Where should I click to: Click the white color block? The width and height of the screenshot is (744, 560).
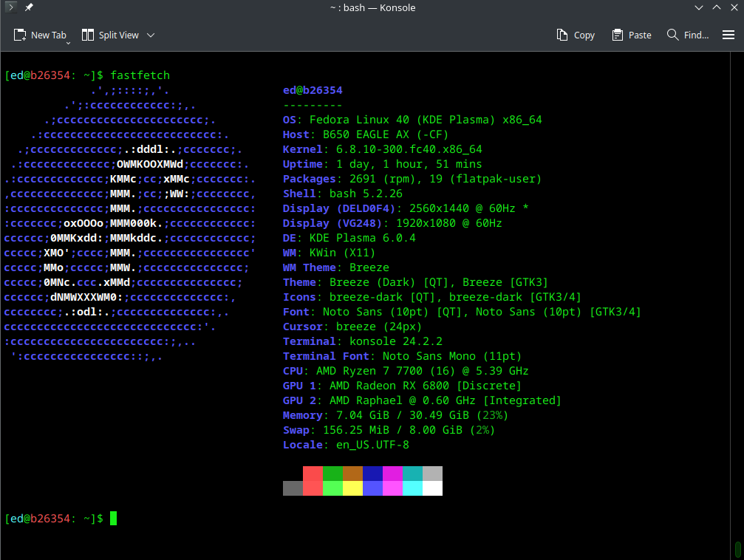click(x=432, y=488)
